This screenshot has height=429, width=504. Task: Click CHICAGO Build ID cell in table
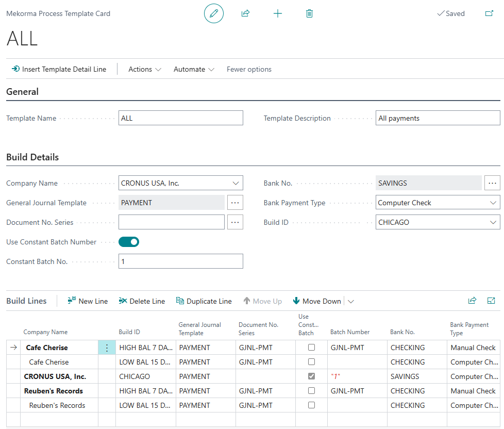[146, 376]
